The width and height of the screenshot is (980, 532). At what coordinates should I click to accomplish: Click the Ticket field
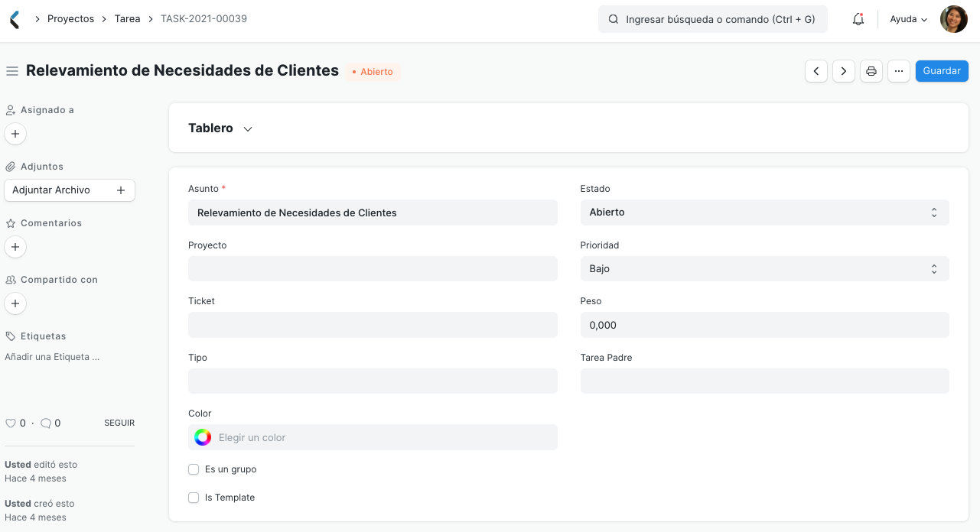pyautogui.click(x=373, y=325)
